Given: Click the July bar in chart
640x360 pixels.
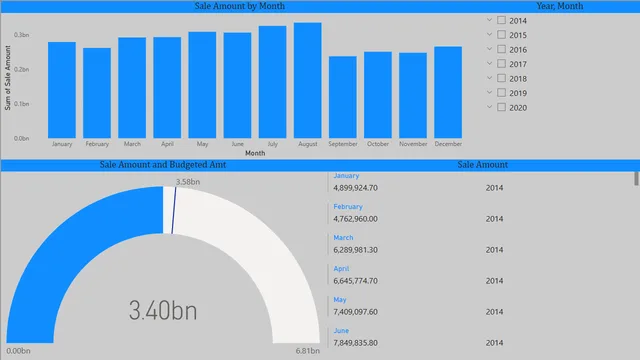Looking at the screenshot, I should tap(272, 82).
